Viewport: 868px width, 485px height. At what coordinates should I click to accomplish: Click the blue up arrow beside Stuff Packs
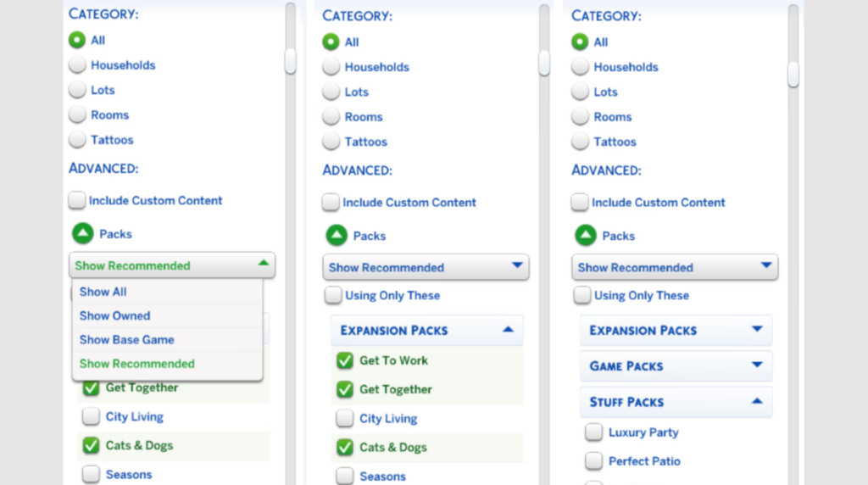pos(757,401)
